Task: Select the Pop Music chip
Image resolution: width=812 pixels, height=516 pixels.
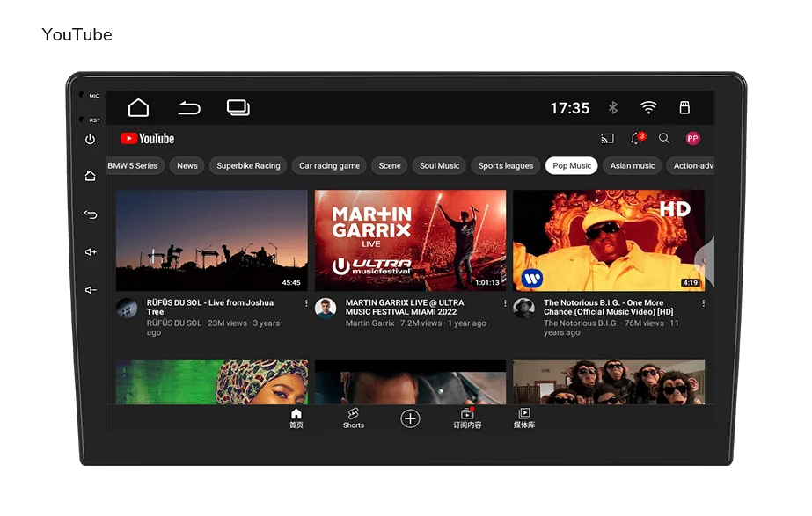Action: tap(572, 165)
